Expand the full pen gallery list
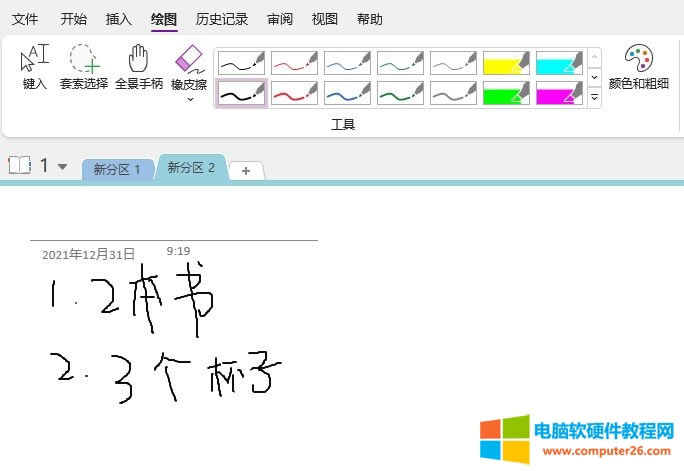Image resolution: width=684 pixels, height=471 pixels. click(x=594, y=97)
